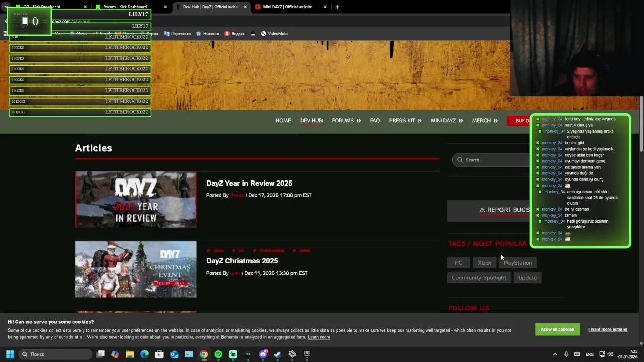Expand the FORUMS menu
The width and height of the screenshot is (644, 362).
coord(346,120)
